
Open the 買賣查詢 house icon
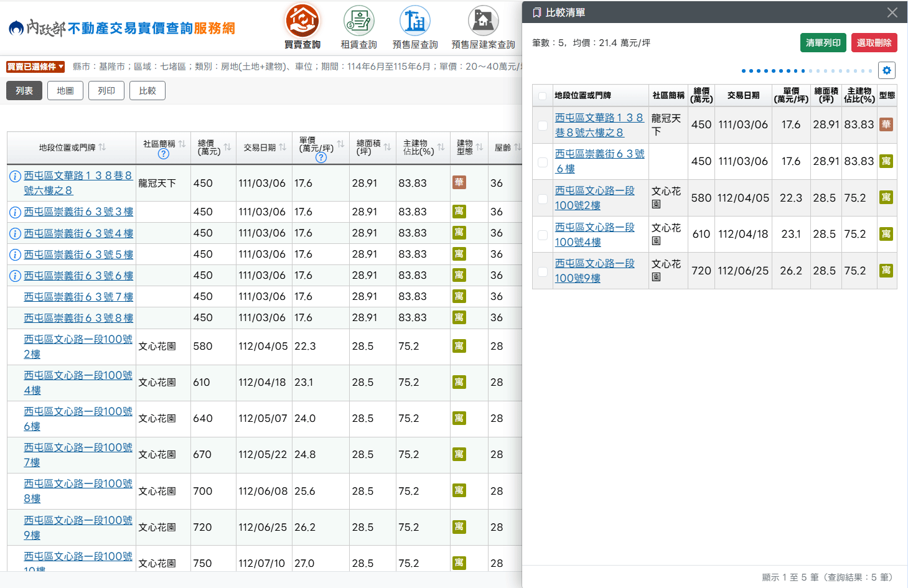(302, 21)
